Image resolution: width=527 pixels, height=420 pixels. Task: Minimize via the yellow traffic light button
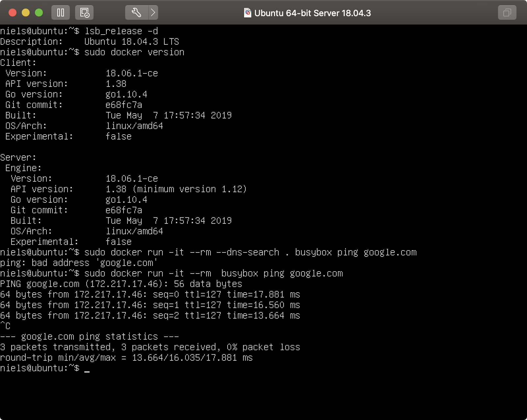(x=25, y=13)
